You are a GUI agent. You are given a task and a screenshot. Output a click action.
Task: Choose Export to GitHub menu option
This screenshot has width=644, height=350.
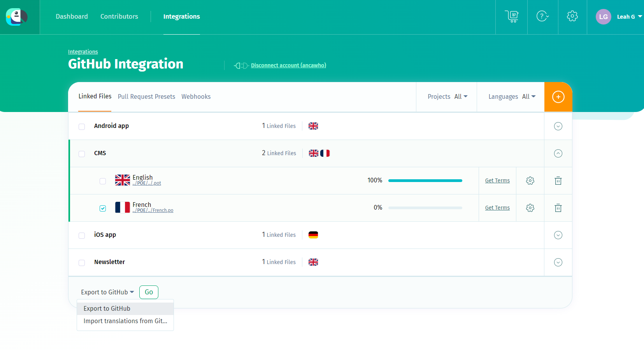[x=125, y=309]
